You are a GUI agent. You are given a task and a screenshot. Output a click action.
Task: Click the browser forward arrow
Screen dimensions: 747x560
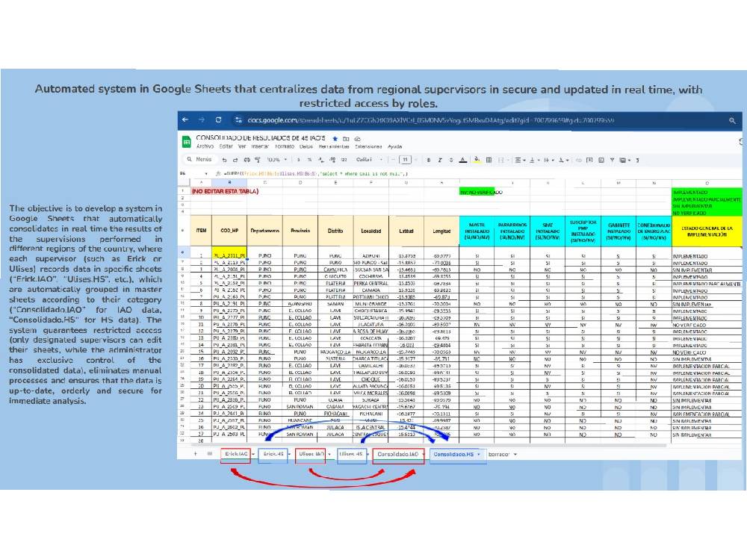click(202, 120)
